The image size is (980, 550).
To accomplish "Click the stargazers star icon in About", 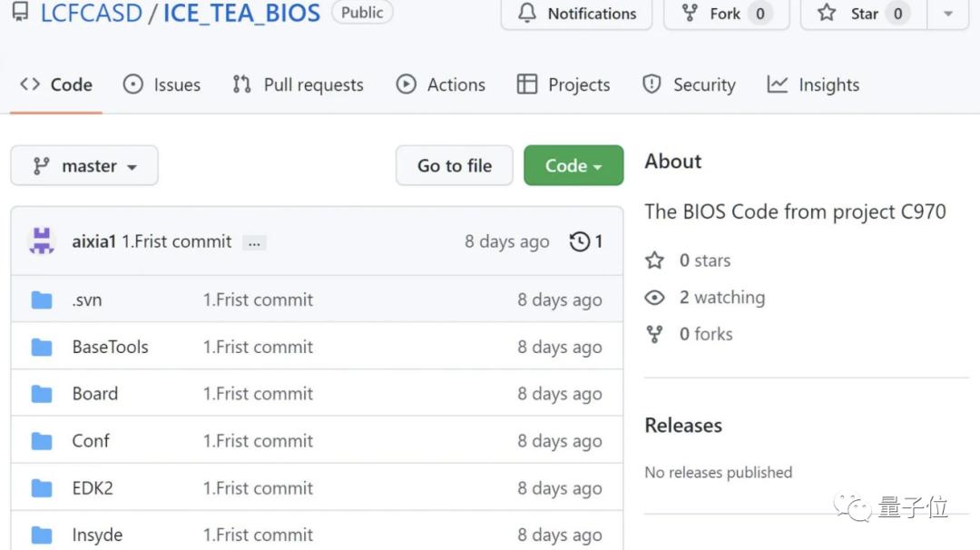I will 654,260.
